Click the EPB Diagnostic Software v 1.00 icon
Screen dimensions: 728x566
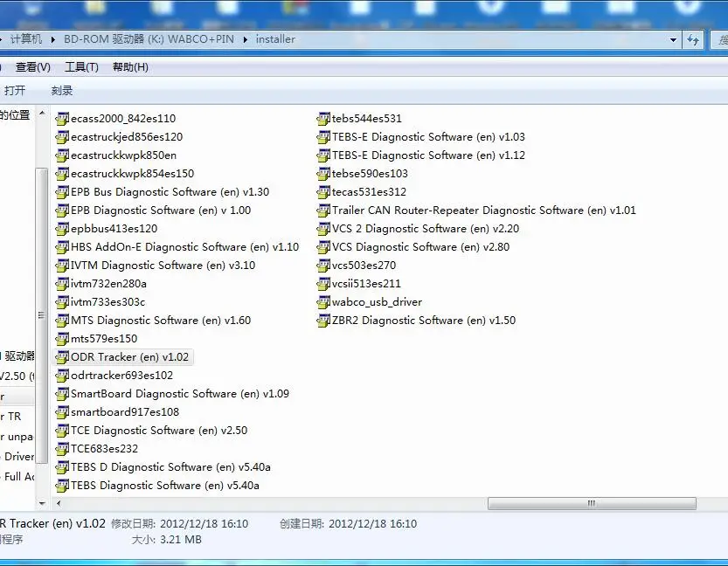click(62, 211)
